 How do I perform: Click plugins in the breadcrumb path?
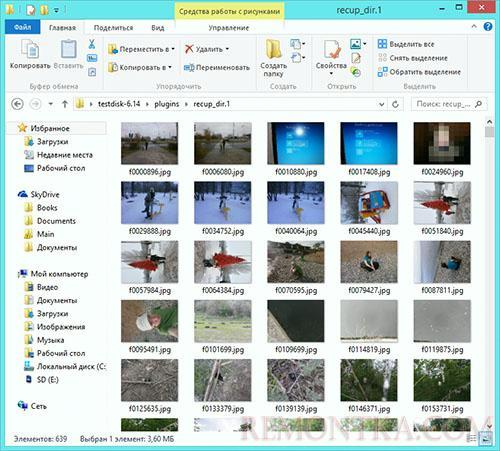166,104
